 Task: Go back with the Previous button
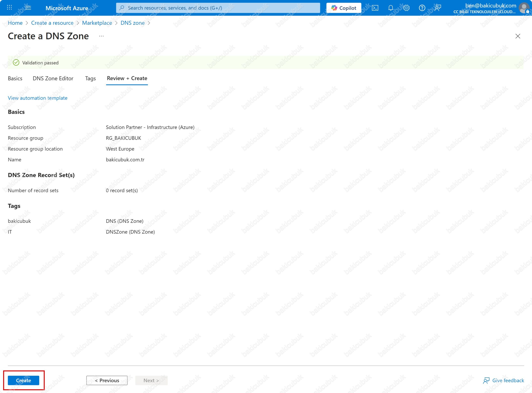point(107,380)
